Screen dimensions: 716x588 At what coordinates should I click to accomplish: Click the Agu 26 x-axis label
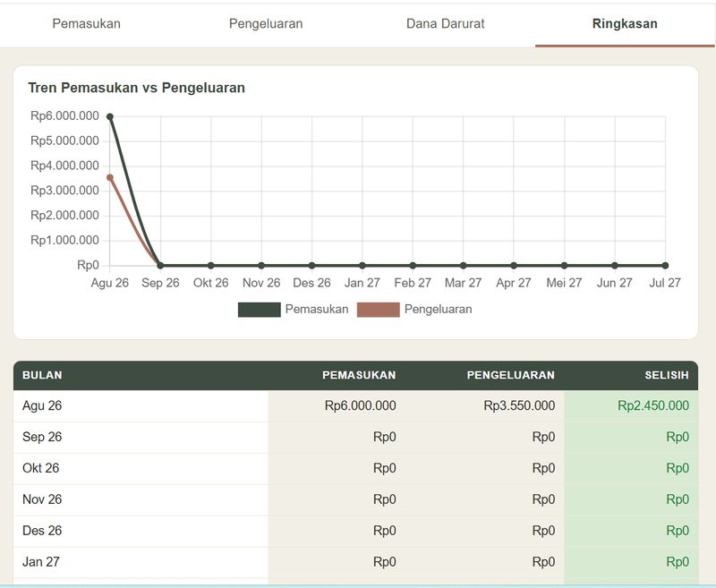click(109, 283)
